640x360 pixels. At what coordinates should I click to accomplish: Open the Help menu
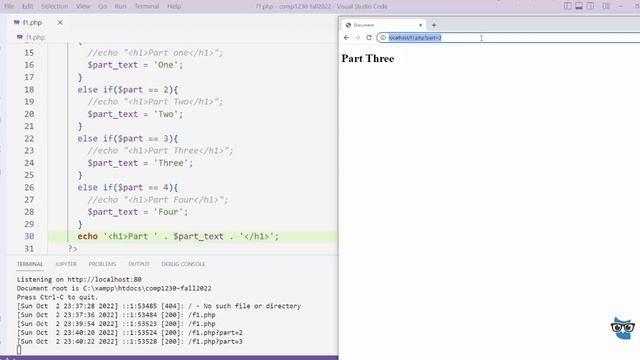(174, 7)
